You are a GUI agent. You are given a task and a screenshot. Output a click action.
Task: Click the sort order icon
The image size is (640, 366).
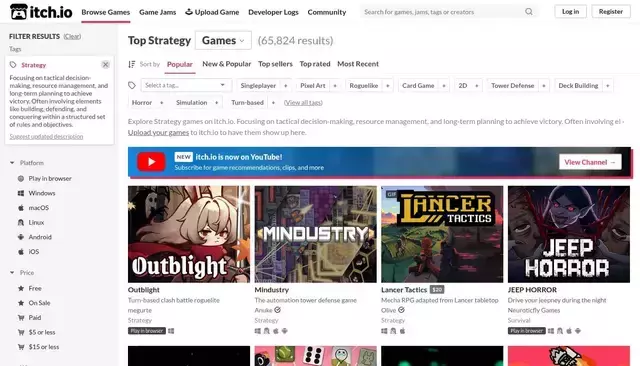click(131, 64)
